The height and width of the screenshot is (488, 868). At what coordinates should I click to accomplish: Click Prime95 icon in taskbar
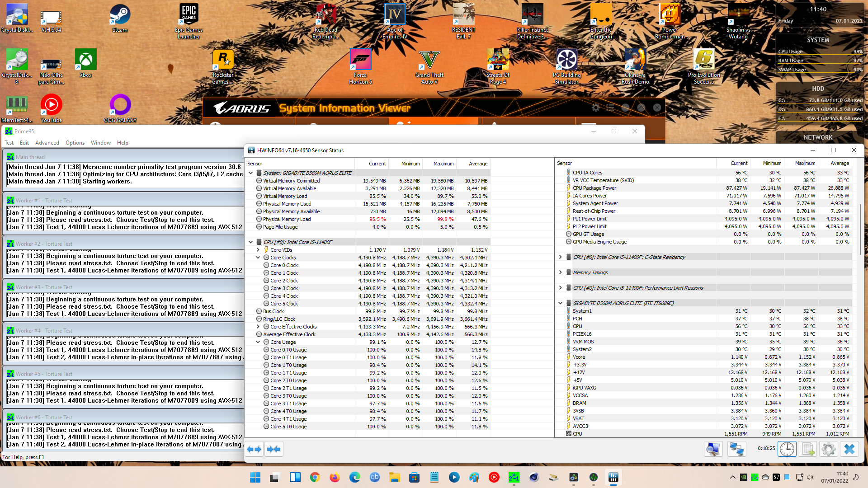514,477
